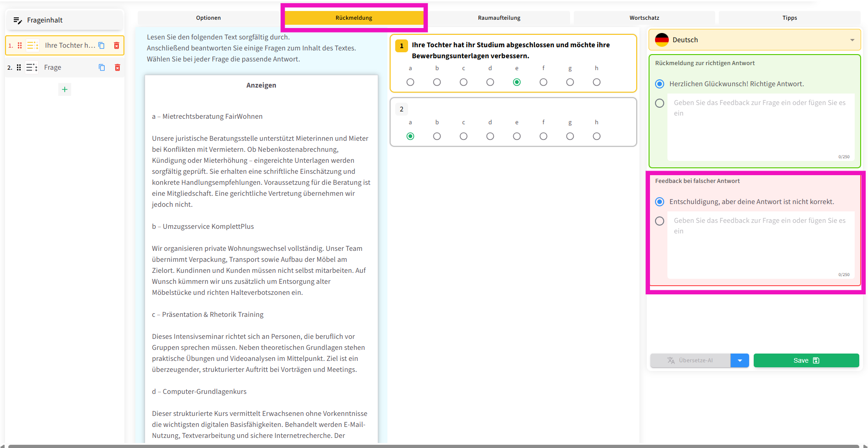Choose custom feedback radio for correct answer
Image resolution: width=868 pixels, height=448 pixels.
coord(660,103)
